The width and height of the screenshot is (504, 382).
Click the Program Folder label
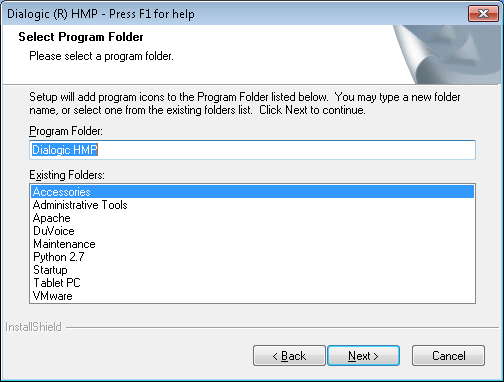66,131
